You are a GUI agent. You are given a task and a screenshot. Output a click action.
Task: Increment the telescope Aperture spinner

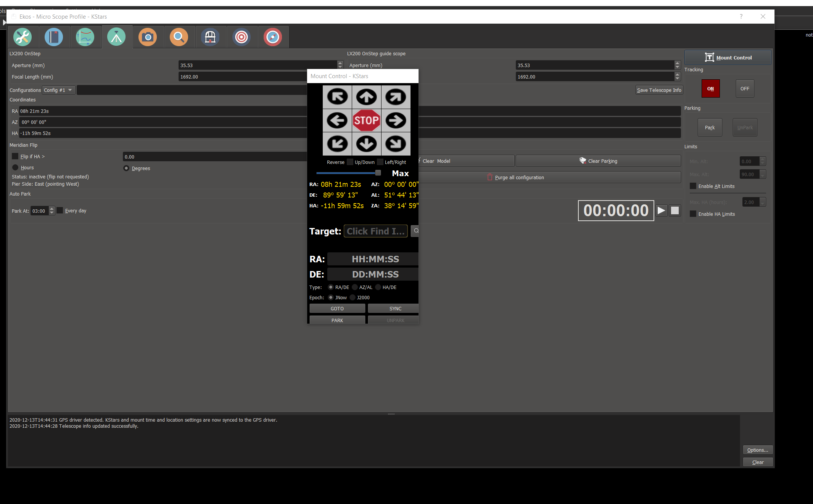pyautogui.click(x=340, y=63)
